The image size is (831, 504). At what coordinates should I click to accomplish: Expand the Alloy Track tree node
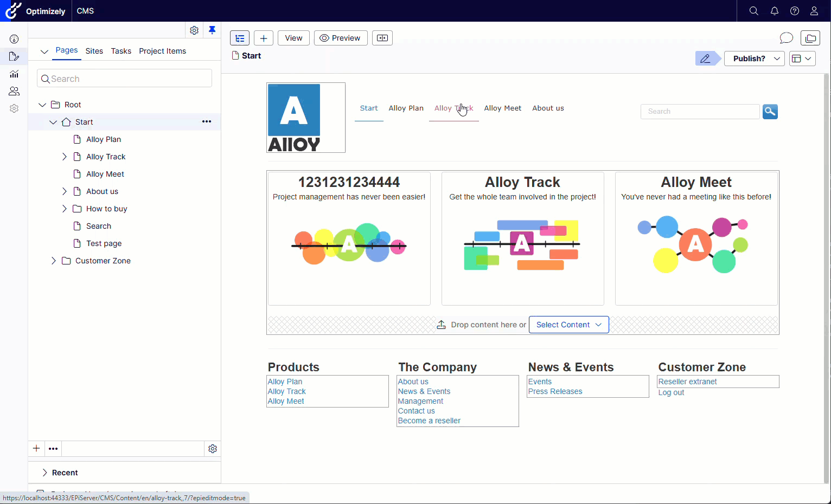[x=64, y=157]
